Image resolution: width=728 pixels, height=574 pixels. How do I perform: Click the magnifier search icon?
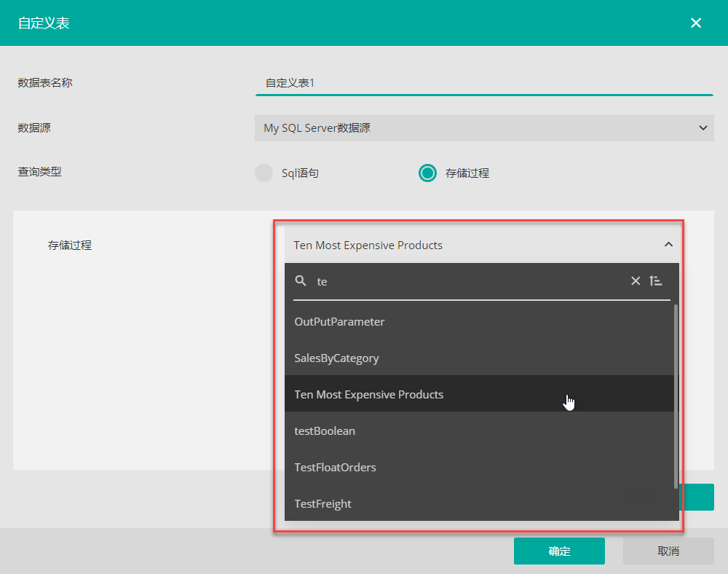(x=301, y=281)
